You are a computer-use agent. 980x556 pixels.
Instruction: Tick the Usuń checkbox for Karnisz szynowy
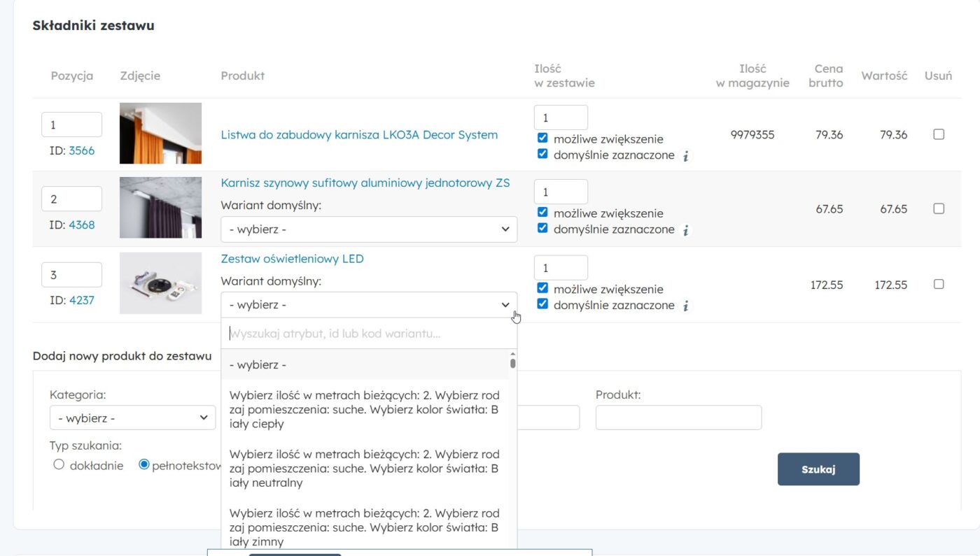(939, 208)
